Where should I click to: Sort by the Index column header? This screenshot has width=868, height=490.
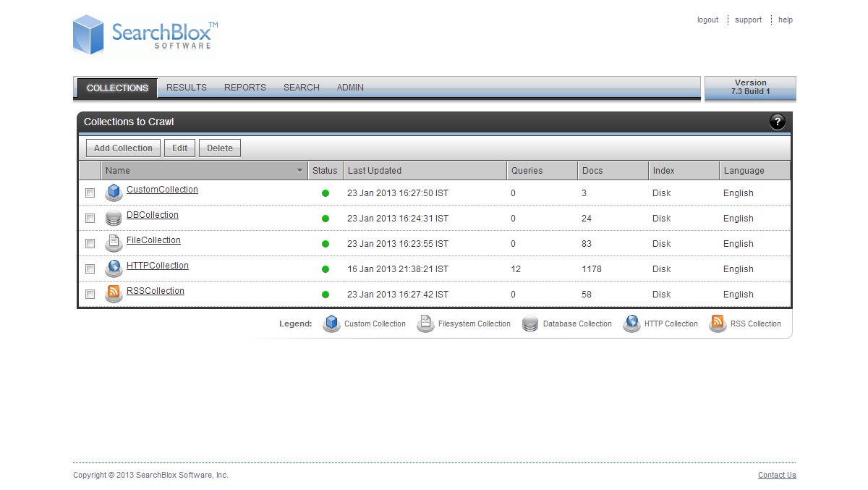pos(684,171)
